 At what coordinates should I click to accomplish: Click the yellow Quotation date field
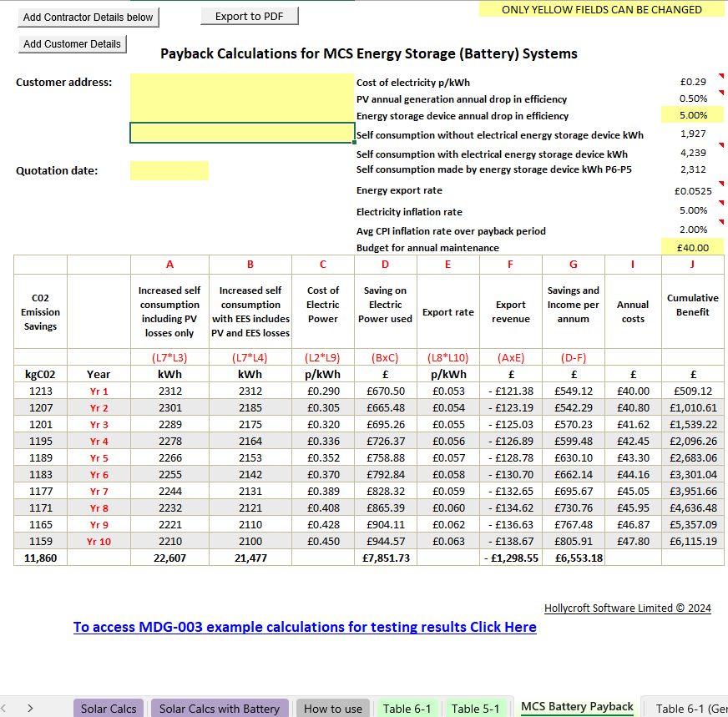coord(169,170)
